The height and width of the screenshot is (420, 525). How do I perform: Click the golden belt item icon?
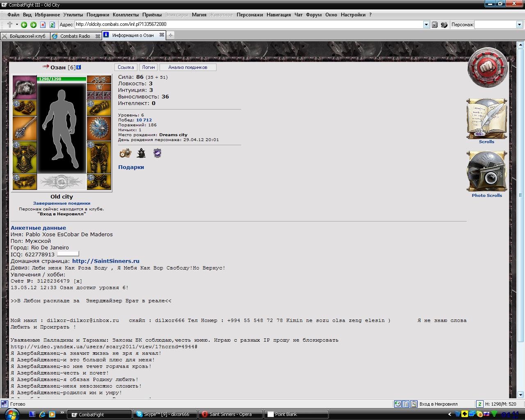pos(25,182)
